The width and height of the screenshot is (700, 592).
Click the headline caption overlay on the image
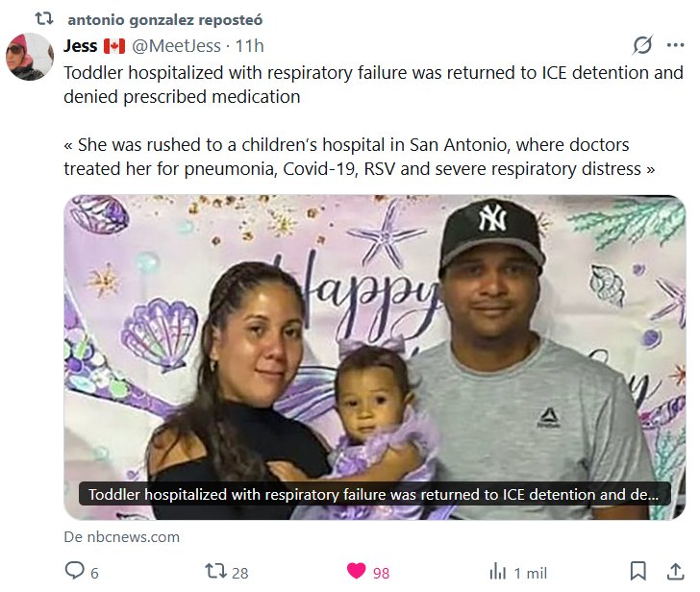click(373, 495)
